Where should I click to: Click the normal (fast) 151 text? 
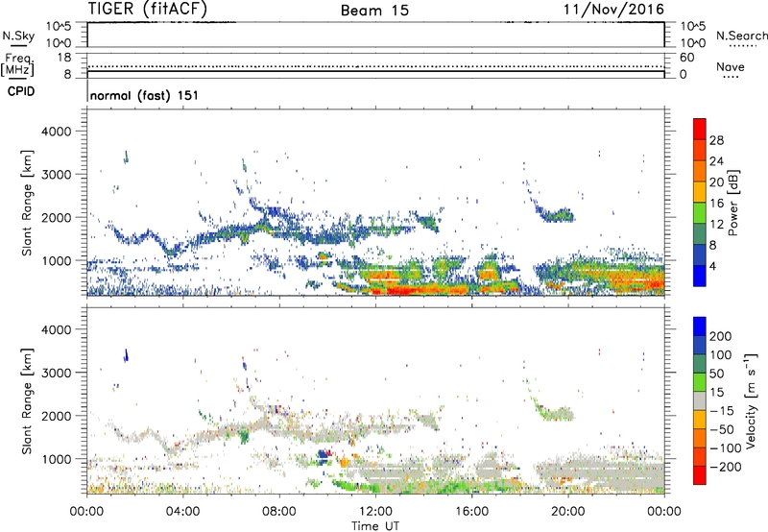[x=144, y=95]
